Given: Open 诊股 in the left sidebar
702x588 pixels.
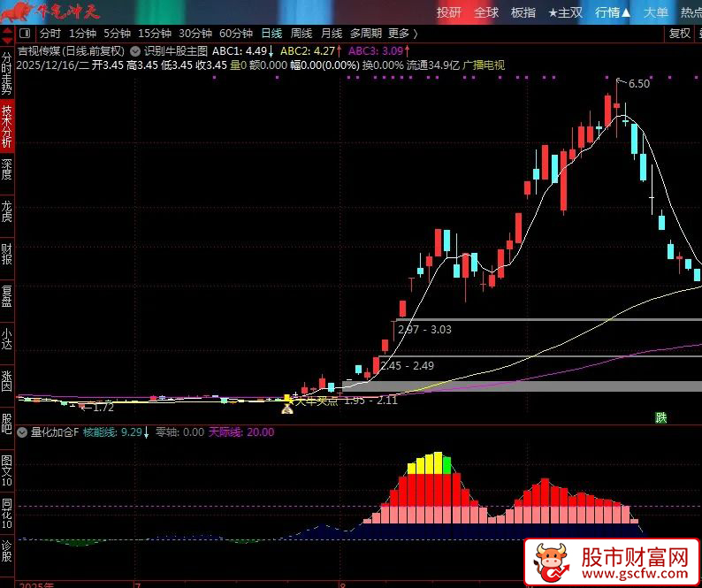Looking at the screenshot, I should tap(7, 551).
